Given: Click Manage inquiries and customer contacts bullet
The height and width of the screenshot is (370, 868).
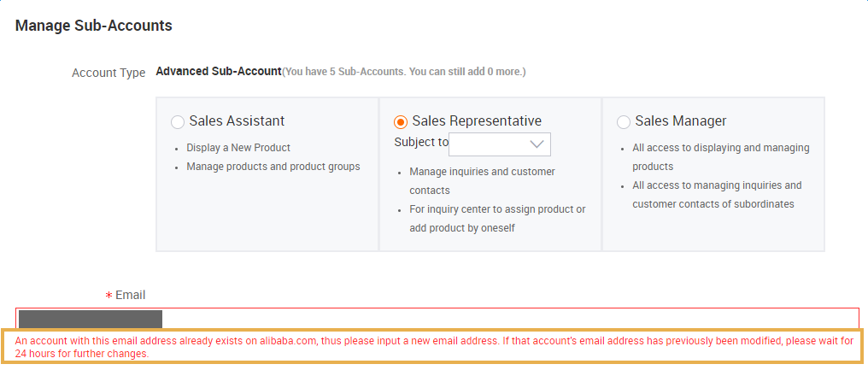Looking at the screenshot, I should [x=482, y=181].
